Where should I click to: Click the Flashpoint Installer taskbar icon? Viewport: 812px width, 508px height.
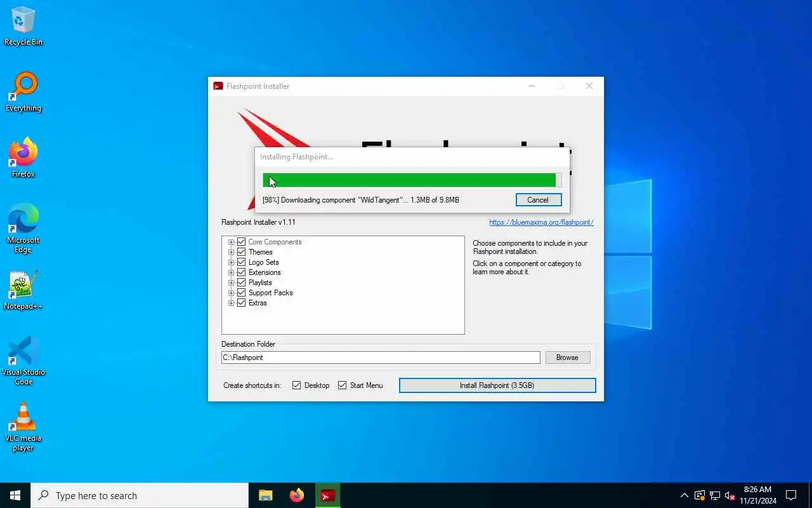point(327,495)
